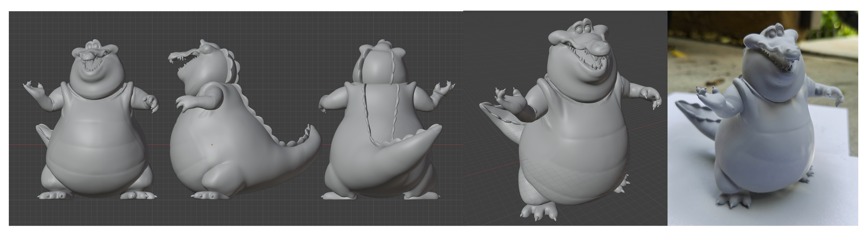Open the photo of printed alligator figurine

tap(763, 118)
